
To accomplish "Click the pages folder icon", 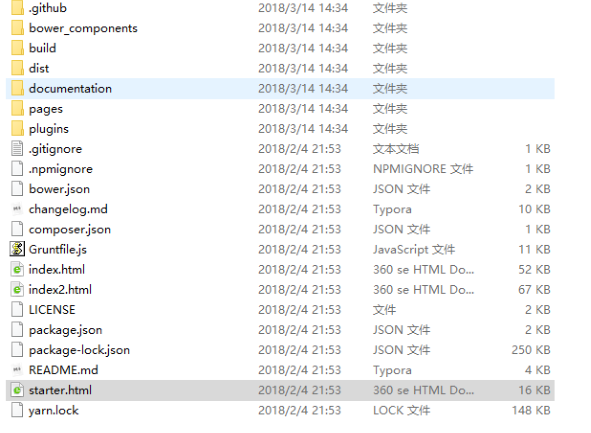I will 17,109.
